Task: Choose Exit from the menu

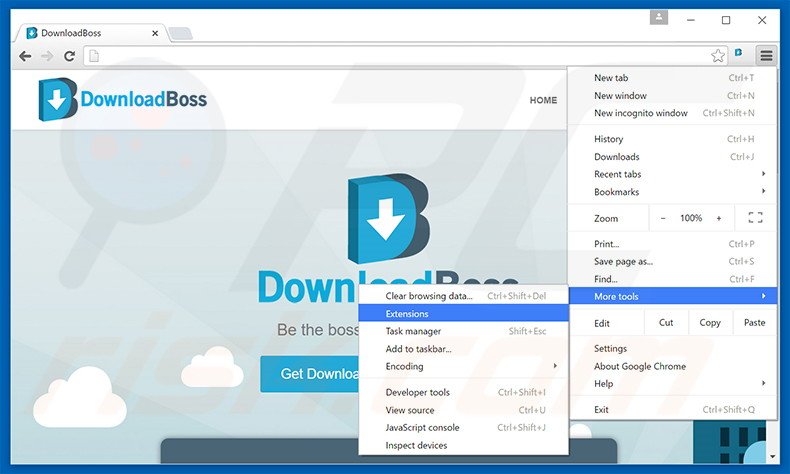Action: (x=673, y=410)
